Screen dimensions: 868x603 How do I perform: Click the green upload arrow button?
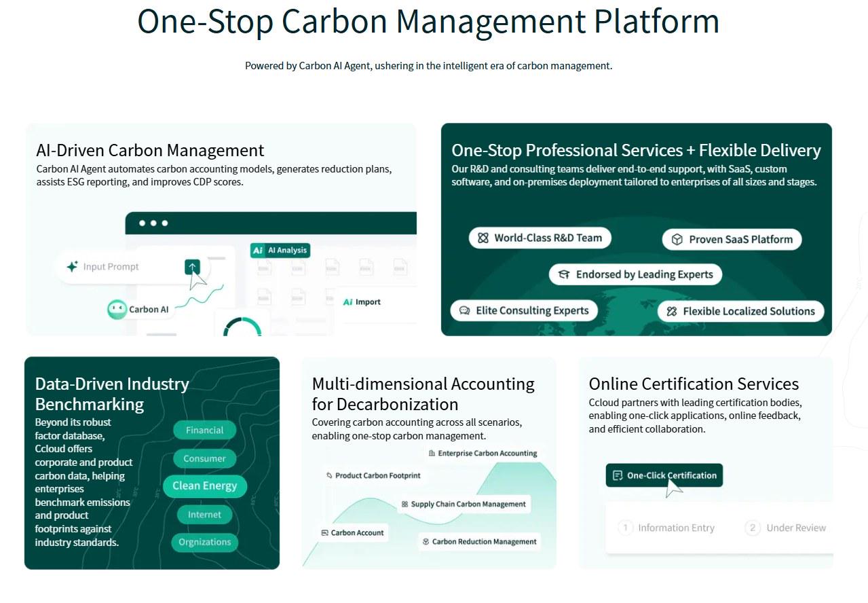click(x=192, y=267)
